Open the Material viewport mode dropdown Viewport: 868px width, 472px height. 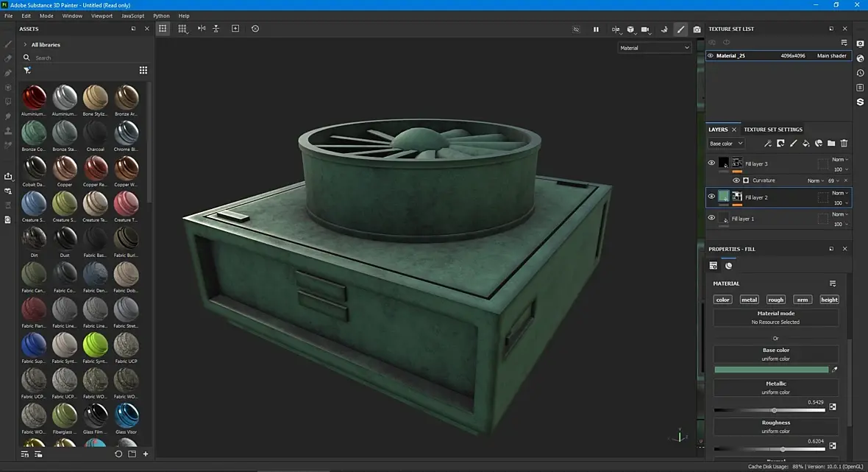[655, 48]
